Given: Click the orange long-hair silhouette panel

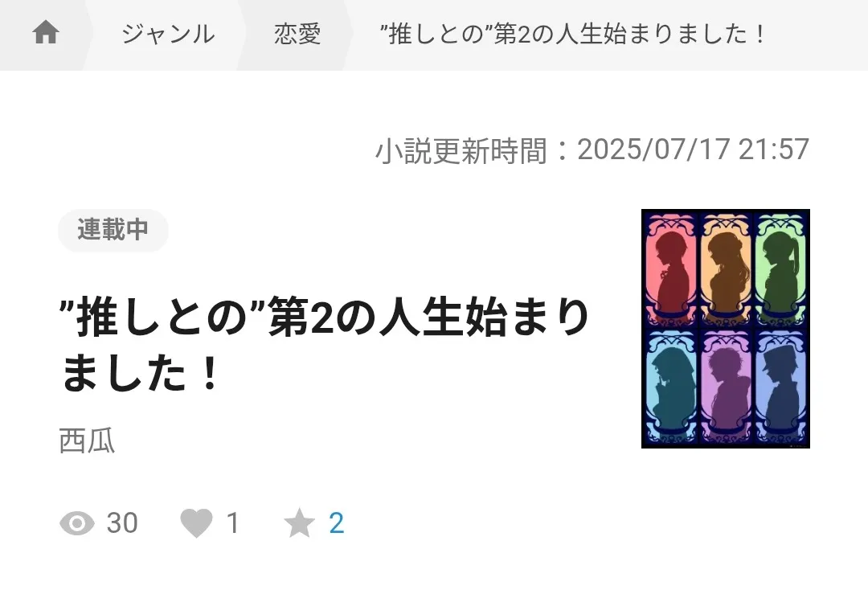Looking at the screenshot, I should [726, 269].
